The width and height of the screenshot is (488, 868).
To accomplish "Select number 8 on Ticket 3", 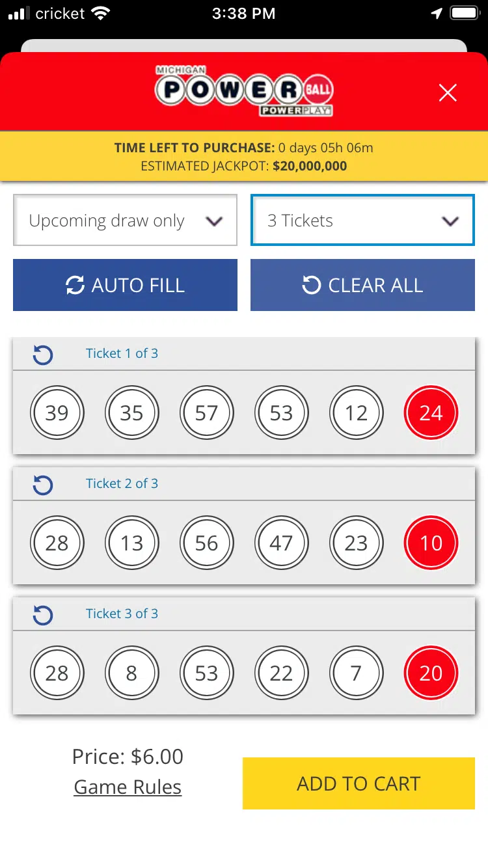I will point(131,673).
